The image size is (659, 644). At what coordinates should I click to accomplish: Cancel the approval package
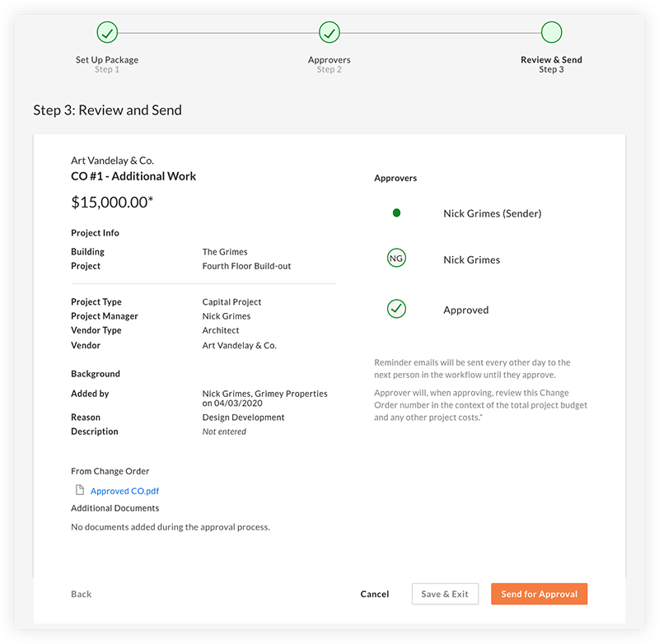(x=375, y=594)
